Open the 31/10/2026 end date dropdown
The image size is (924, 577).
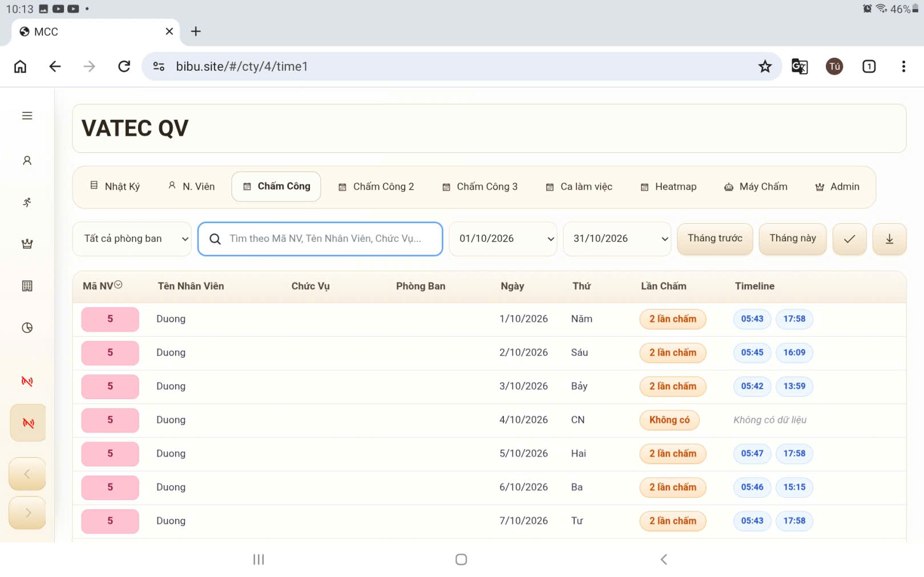(617, 239)
